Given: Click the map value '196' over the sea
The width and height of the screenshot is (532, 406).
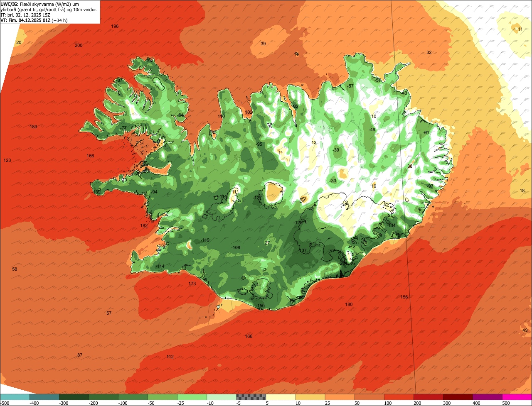Looking at the screenshot, I should (115, 26).
